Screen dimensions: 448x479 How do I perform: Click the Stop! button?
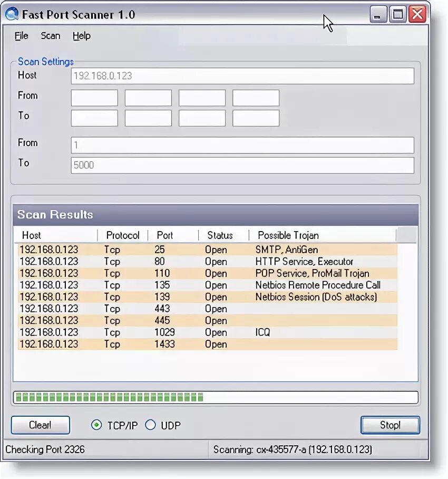390,425
